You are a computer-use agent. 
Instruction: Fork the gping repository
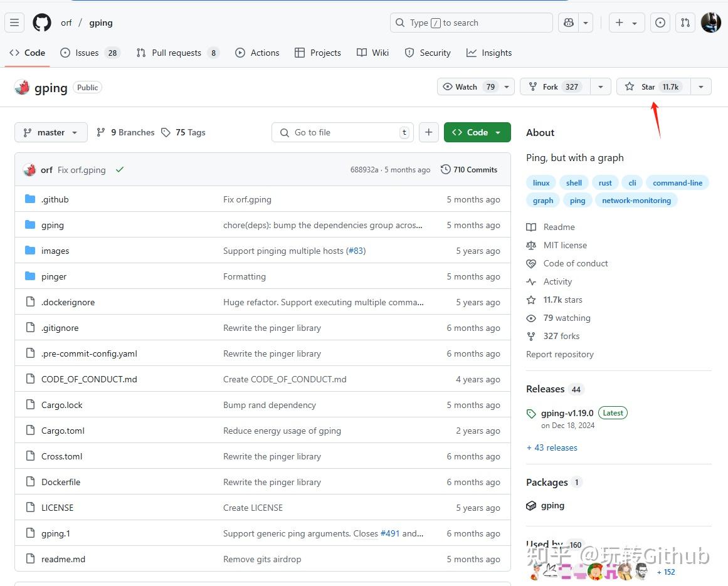(556, 86)
